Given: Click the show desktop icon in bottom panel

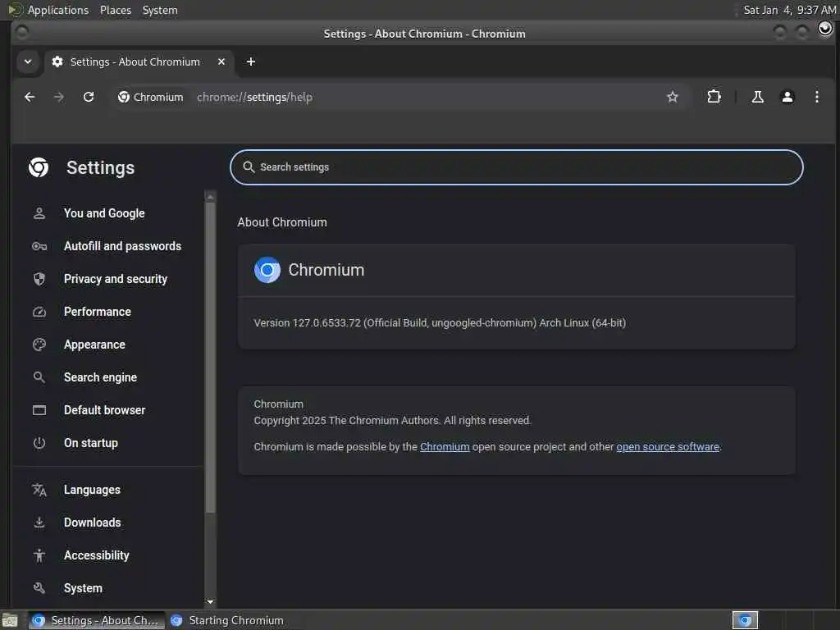Looking at the screenshot, I should point(10,620).
